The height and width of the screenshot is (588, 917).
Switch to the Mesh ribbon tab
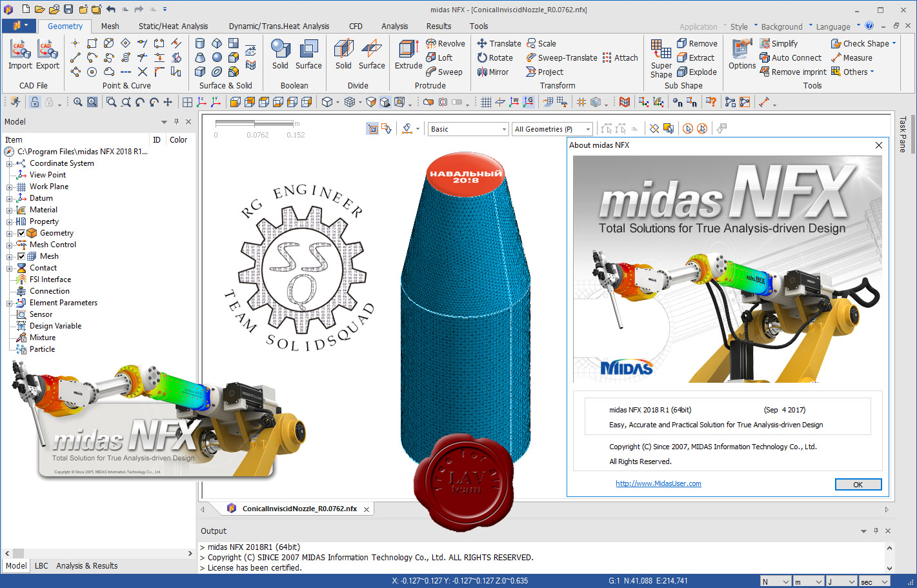(110, 26)
